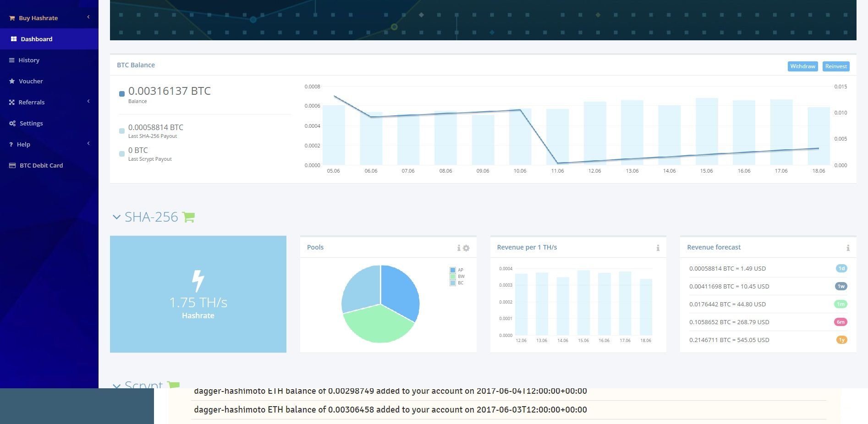The width and height of the screenshot is (868, 424).
Task: Toggle BW legend entry in Pools chart
Action: click(457, 277)
